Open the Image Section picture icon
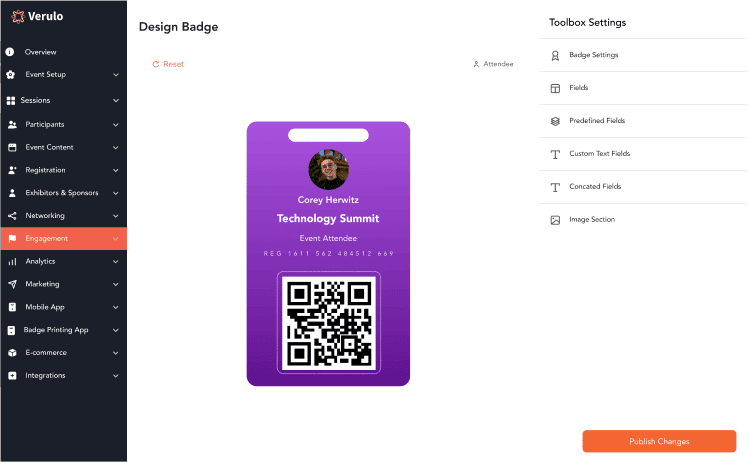749x462 pixels. [555, 220]
